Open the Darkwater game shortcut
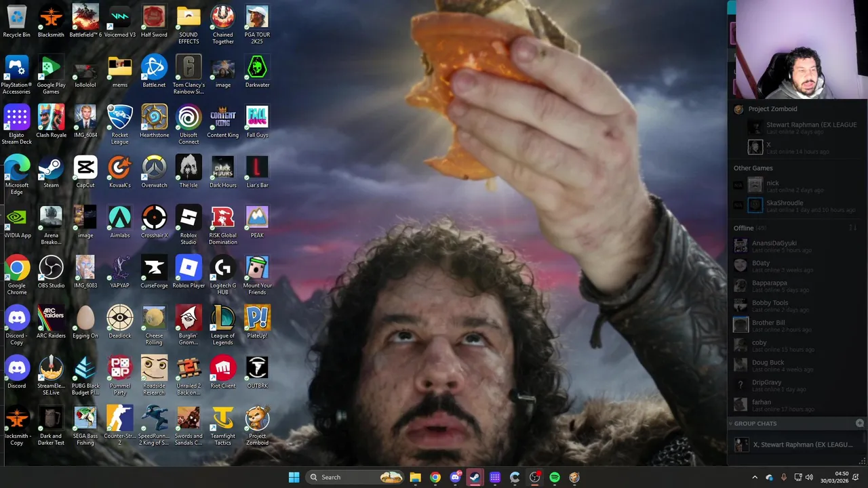 pos(257,73)
